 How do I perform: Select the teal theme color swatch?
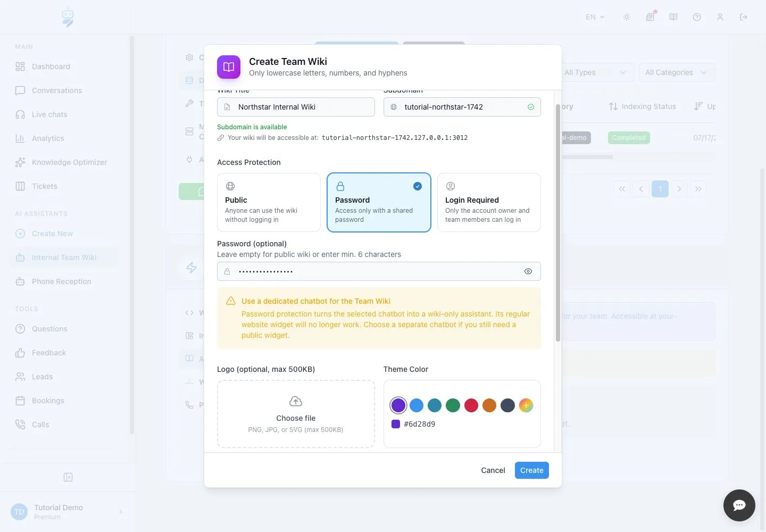point(435,405)
